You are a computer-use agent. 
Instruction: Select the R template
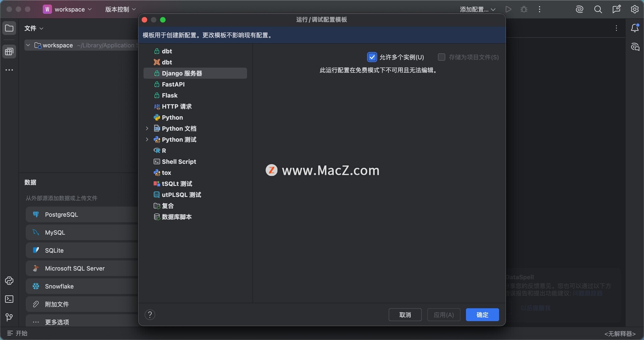coord(195,151)
